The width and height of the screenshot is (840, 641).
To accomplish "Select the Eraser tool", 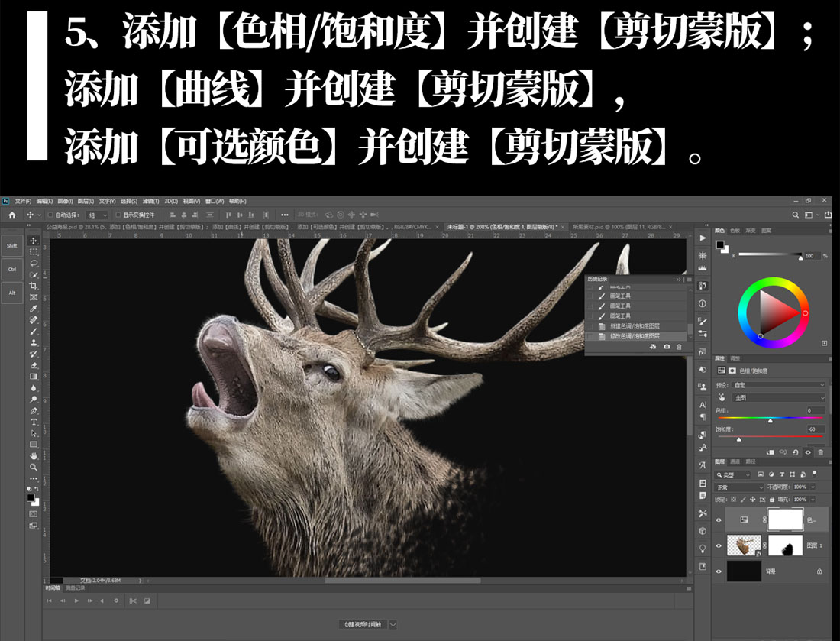I will coord(33,365).
